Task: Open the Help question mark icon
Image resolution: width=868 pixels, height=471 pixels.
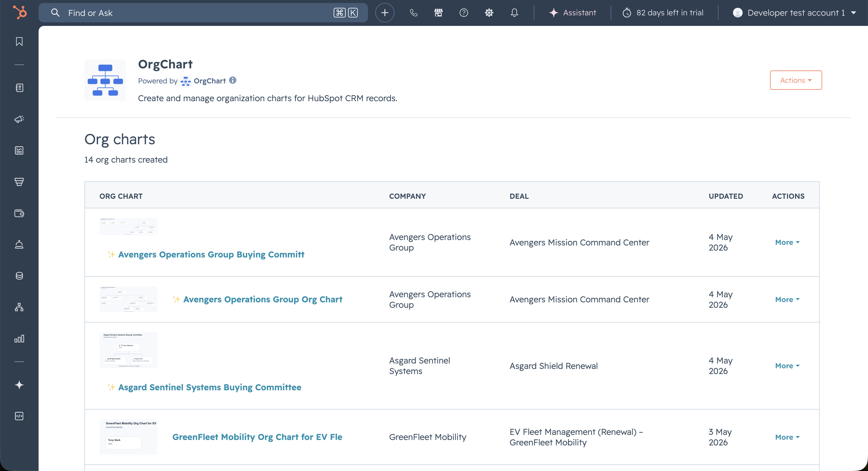Action: 464,13
